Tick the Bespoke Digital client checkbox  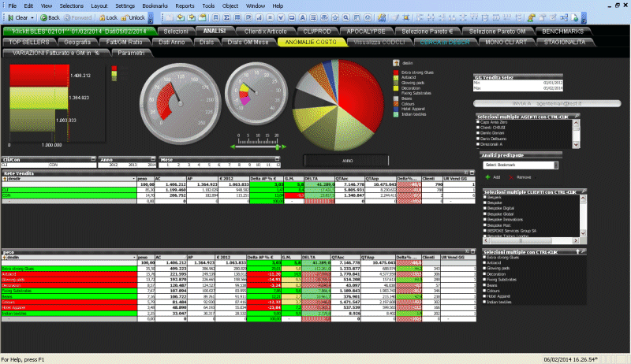(x=485, y=208)
